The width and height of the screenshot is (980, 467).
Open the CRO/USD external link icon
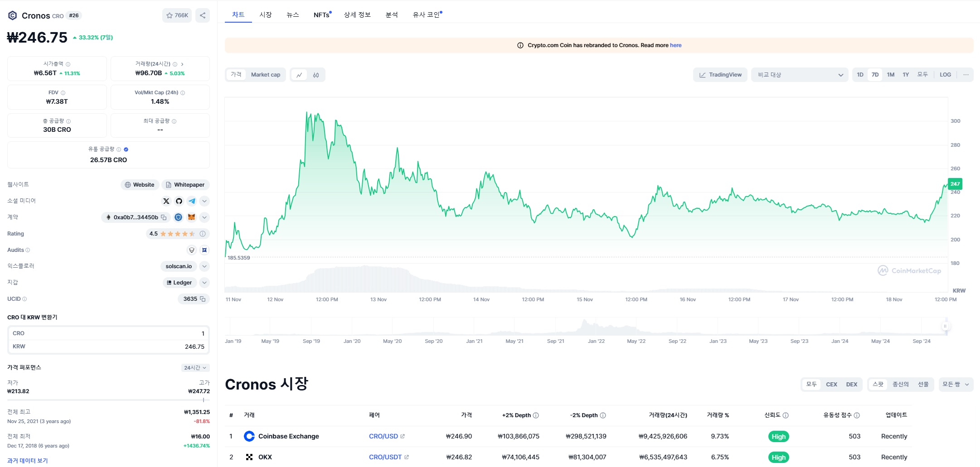coord(403,436)
